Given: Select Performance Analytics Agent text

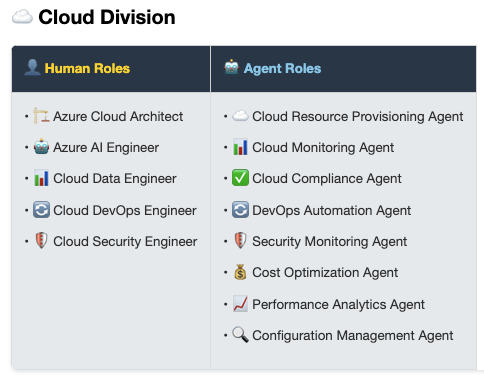Looking at the screenshot, I should 338,305.
